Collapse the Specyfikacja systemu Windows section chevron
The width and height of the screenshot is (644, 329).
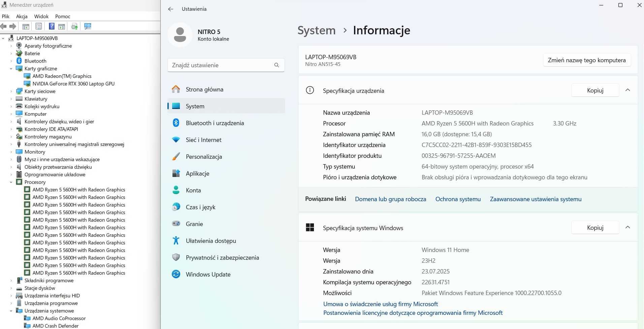628,227
